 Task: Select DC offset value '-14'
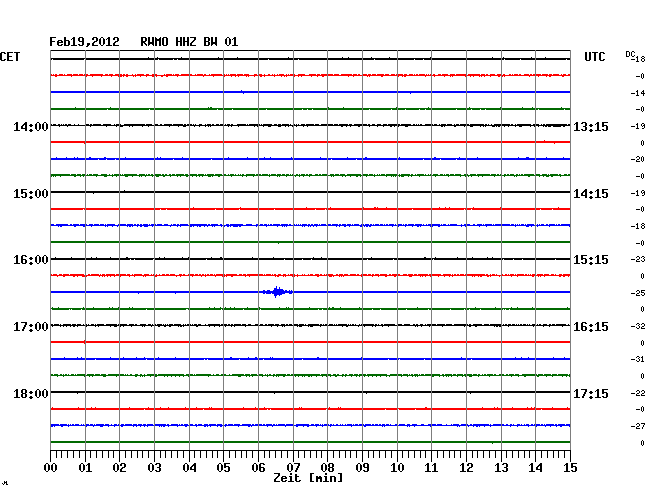(x=638, y=93)
